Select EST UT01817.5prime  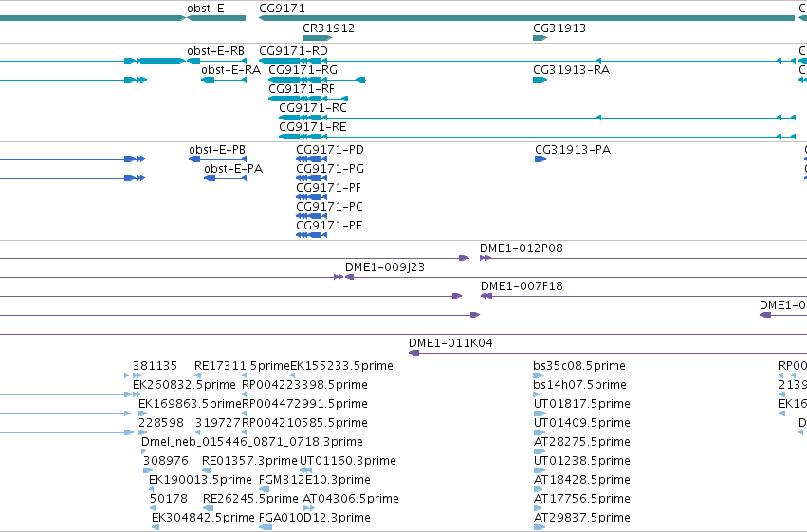[x=582, y=404]
